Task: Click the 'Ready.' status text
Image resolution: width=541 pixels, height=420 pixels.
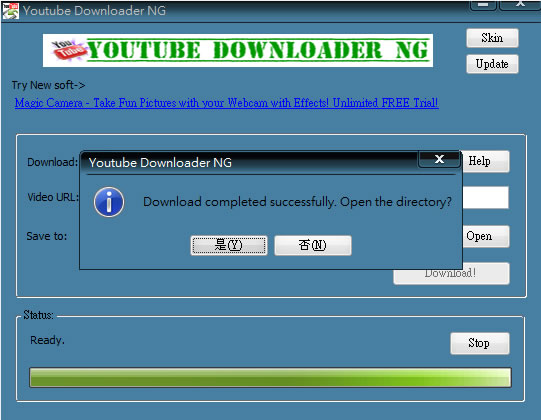Action: pyautogui.click(x=47, y=340)
